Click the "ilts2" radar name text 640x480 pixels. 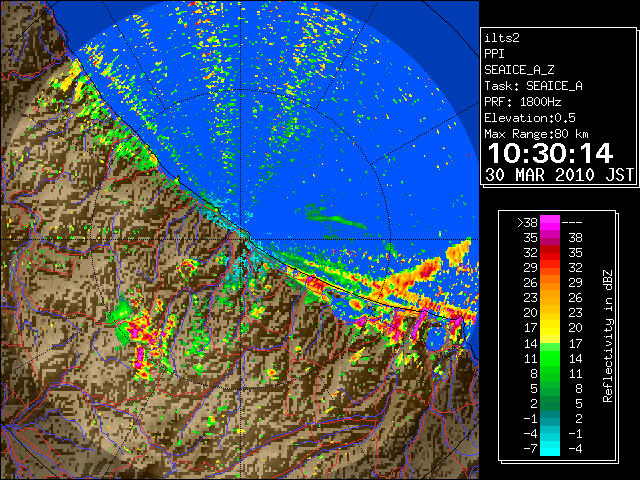502,38
